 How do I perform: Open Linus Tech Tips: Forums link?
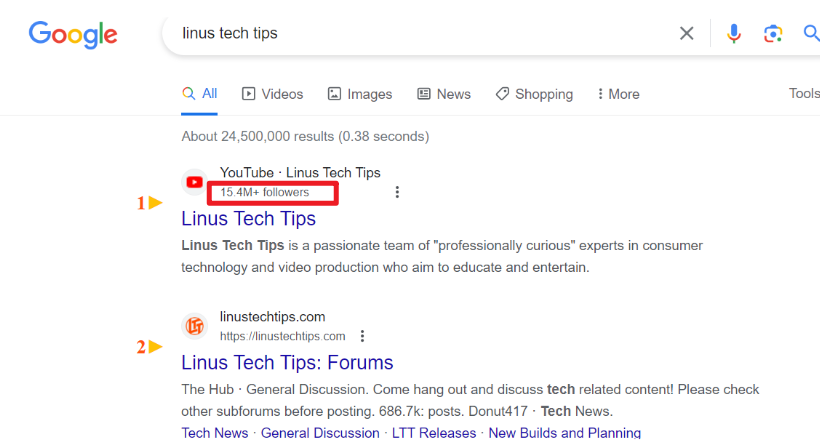tap(287, 362)
